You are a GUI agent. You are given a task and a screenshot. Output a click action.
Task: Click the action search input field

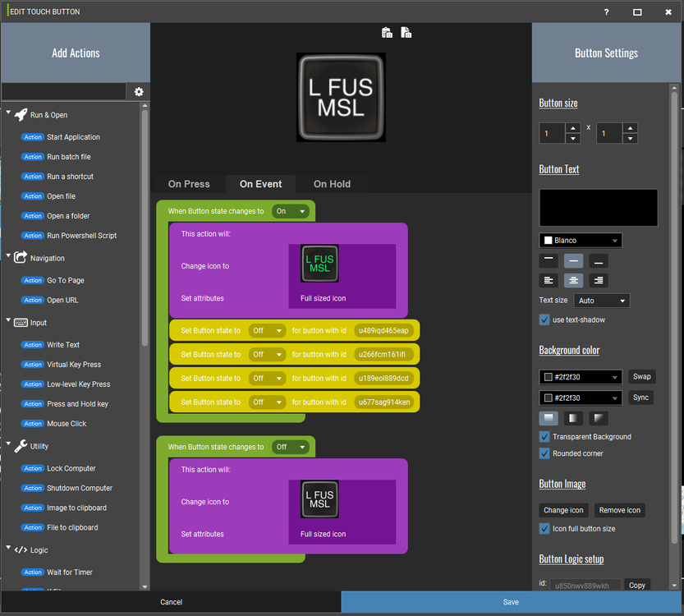coord(64,92)
